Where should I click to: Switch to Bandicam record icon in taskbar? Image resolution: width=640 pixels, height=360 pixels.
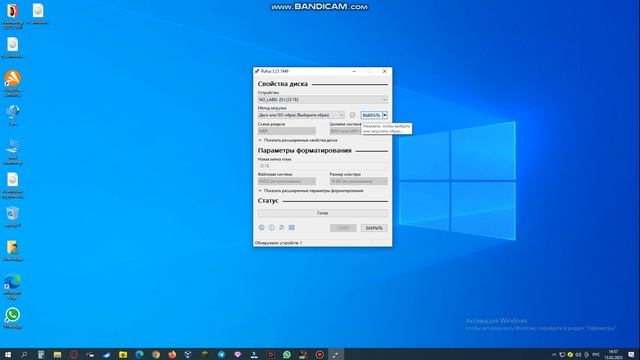click(x=320, y=354)
